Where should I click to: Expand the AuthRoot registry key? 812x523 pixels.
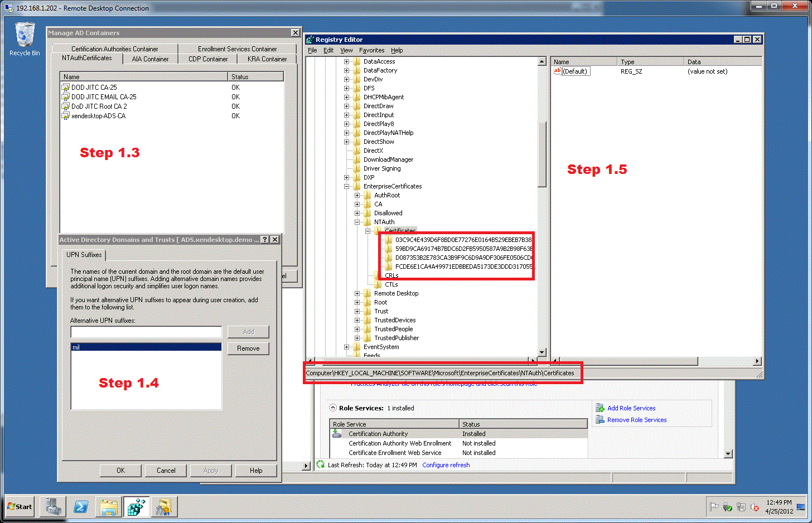(357, 195)
